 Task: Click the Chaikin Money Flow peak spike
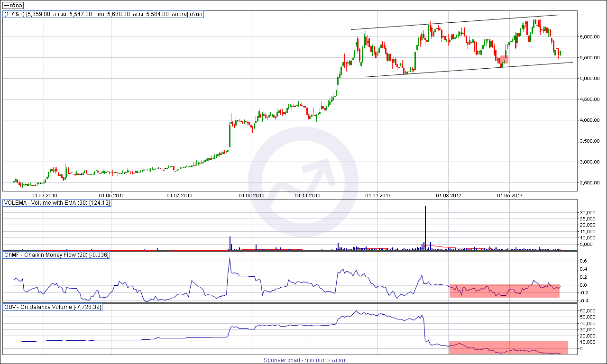coord(230,259)
